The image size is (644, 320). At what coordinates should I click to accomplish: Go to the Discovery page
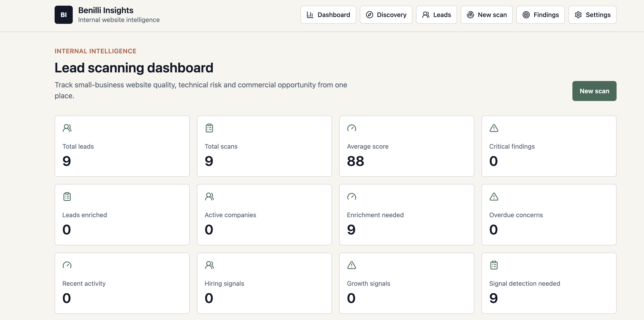click(386, 15)
